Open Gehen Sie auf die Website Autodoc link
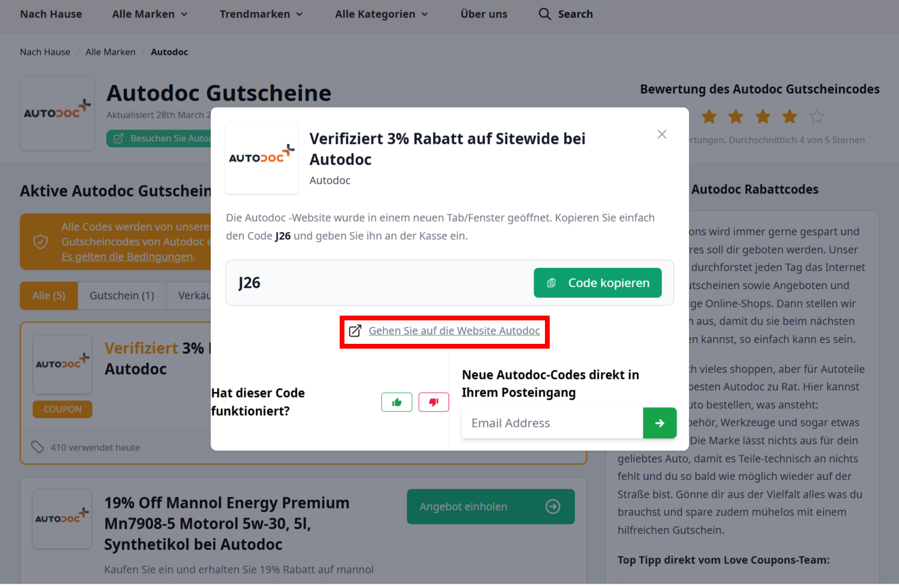The width and height of the screenshot is (899, 588). point(445,331)
